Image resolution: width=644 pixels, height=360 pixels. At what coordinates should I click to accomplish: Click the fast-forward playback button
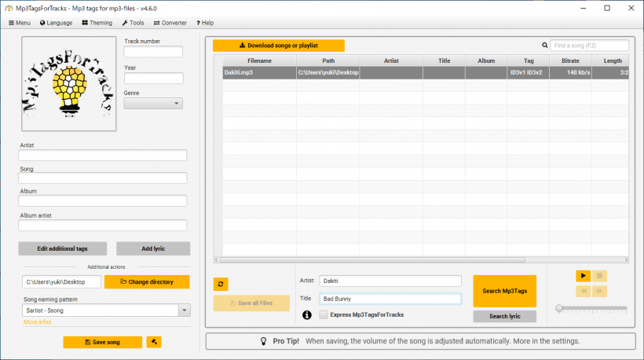coord(599,291)
